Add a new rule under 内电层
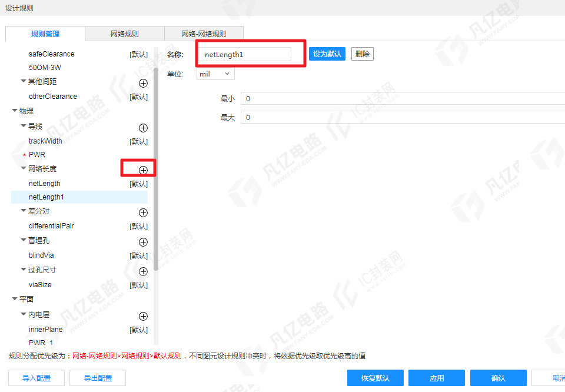 pos(143,316)
